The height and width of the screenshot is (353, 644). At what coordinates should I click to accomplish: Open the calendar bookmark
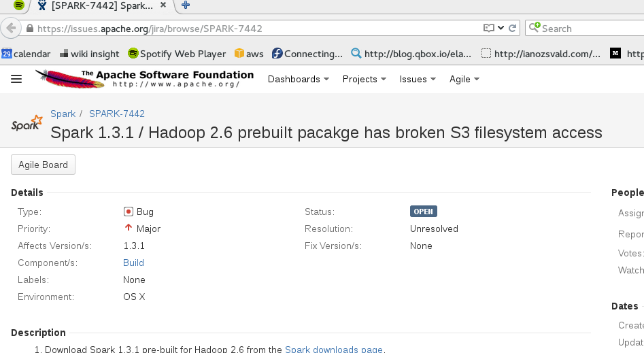coord(26,54)
